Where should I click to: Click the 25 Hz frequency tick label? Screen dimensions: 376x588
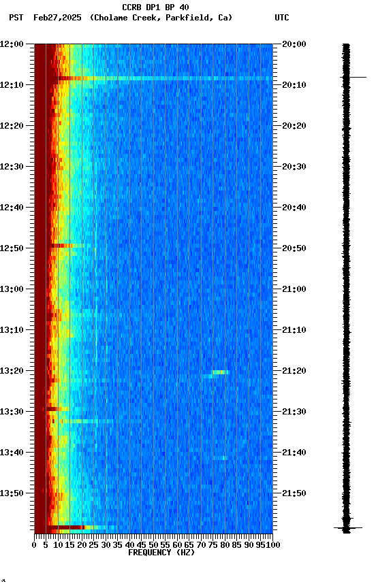93,545
